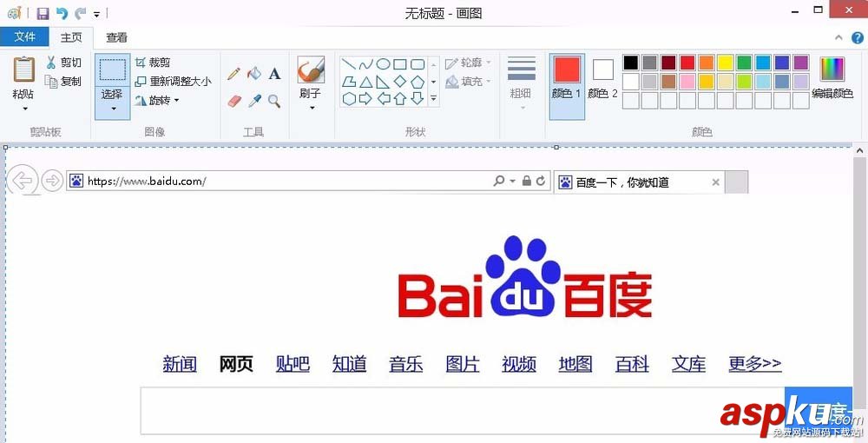The width and height of the screenshot is (868, 443).
Task: Switch to the Home ribbon tab
Action: 71,37
